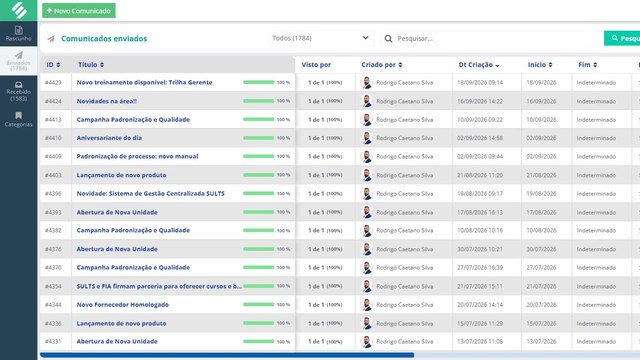
Task: Click creation date 21/08/2026 11:20
Action: [x=480, y=175]
